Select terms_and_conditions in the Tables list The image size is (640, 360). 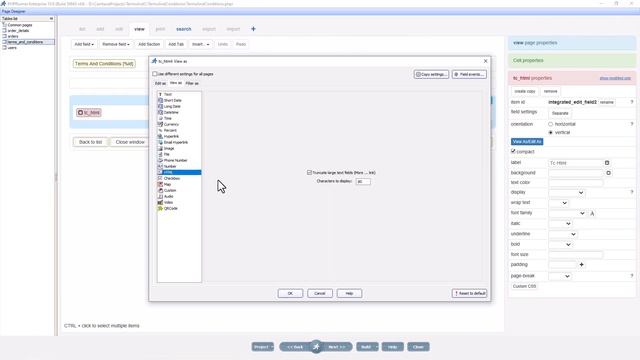[25, 42]
